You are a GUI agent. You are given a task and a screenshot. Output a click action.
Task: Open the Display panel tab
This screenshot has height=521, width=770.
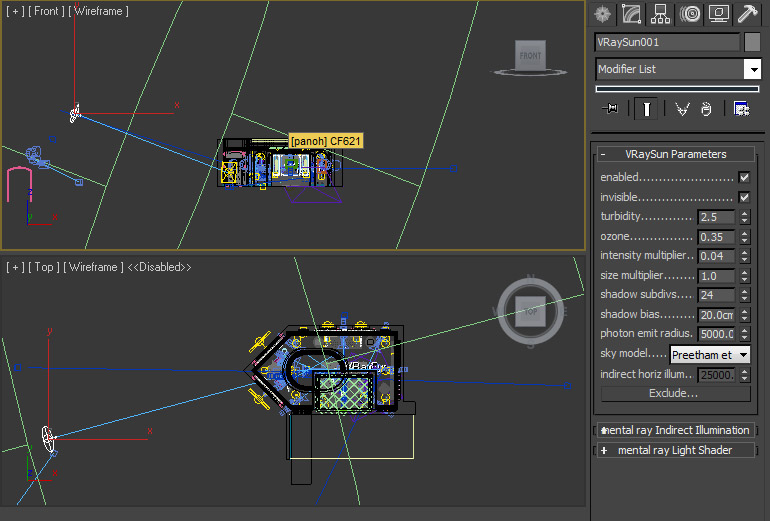718,14
